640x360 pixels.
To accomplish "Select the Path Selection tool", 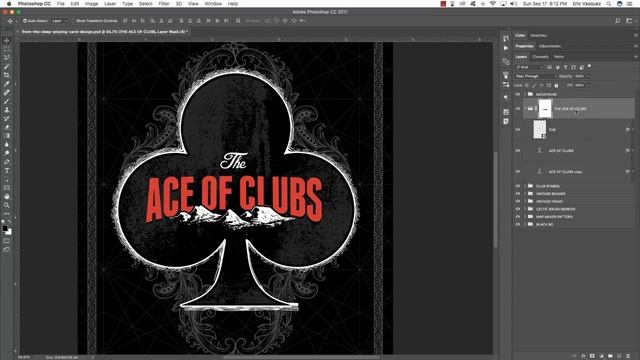I will coord(7,179).
